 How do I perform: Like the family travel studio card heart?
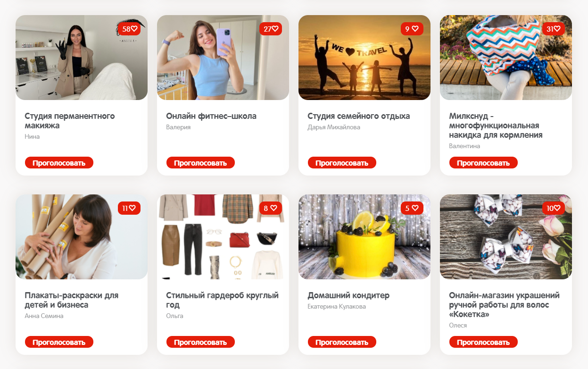pos(412,29)
